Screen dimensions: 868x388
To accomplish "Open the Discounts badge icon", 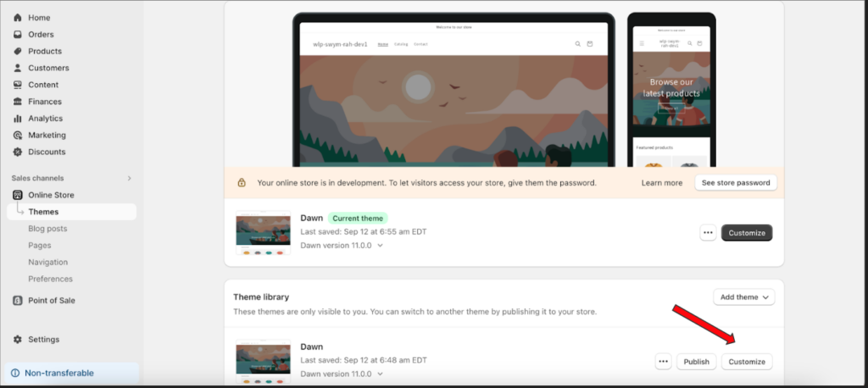I will click(18, 152).
